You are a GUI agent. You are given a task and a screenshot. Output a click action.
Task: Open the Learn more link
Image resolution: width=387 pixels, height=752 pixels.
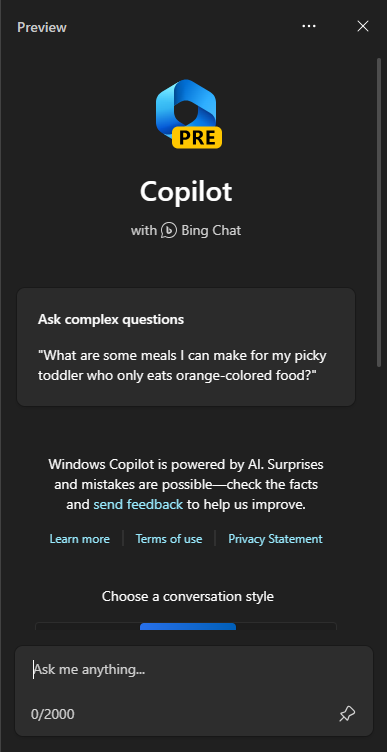point(80,539)
